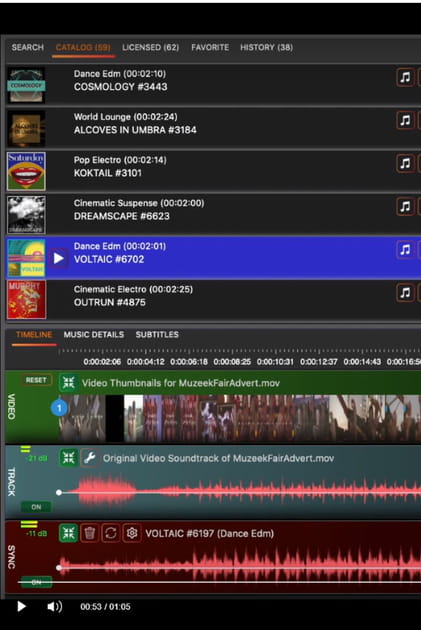Collapse the video thumbnails track with green icon
This screenshot has height=630, width=421.
coord(68,382)
